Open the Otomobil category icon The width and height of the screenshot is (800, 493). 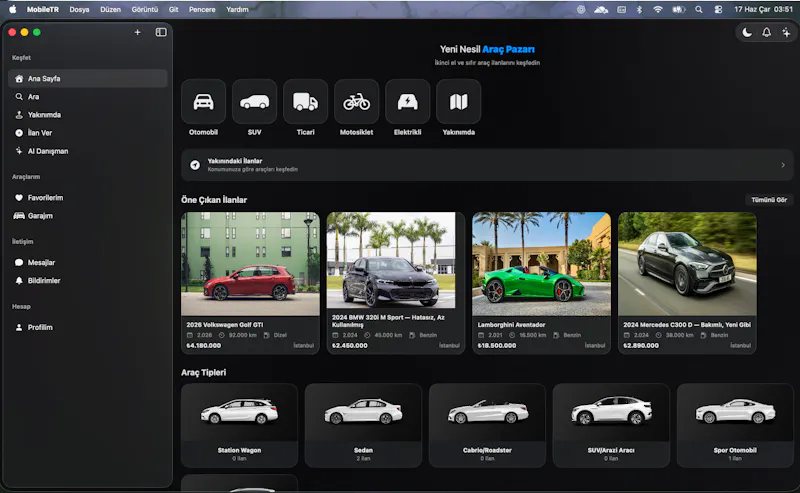coord(203,102)
